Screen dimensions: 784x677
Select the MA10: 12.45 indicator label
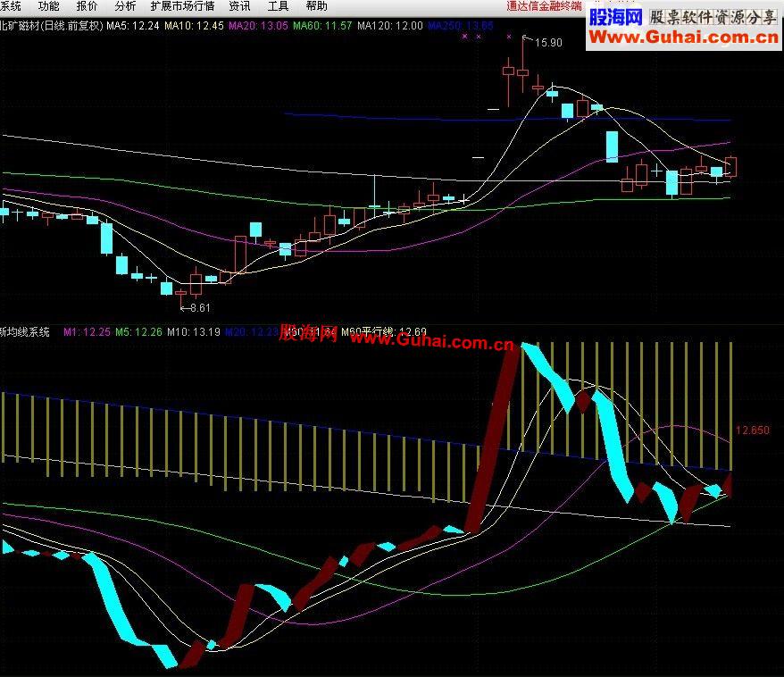click(194, 26)
